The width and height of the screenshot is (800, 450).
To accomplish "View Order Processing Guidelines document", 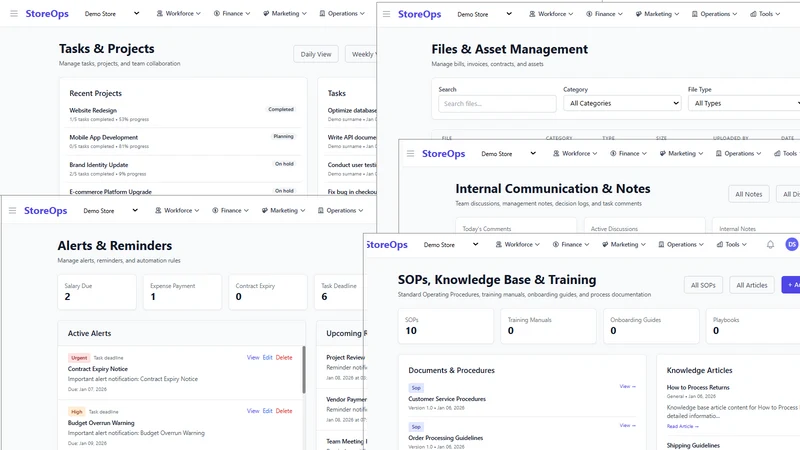I will pos(628,426).
